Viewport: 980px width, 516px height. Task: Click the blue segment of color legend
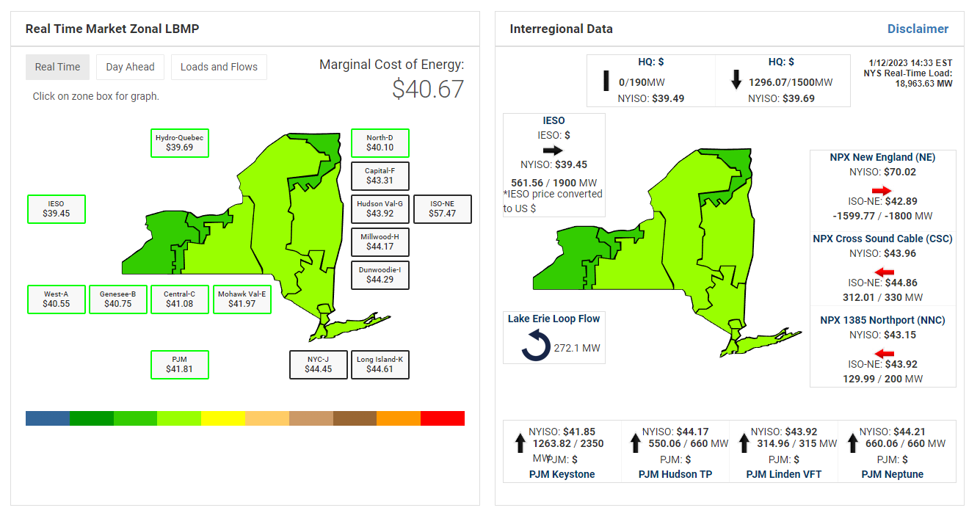(x=48, y=418)
